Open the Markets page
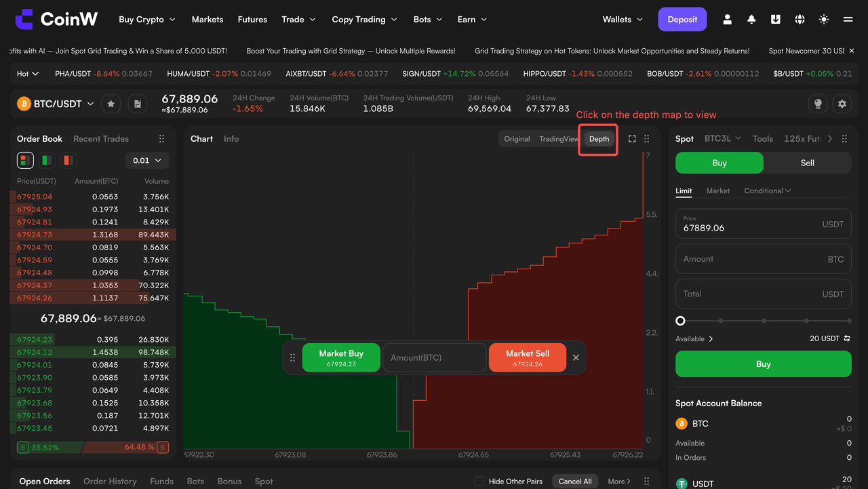Viewport: 868px width, 489px height. pyautogui.click(x=208, y=20)
